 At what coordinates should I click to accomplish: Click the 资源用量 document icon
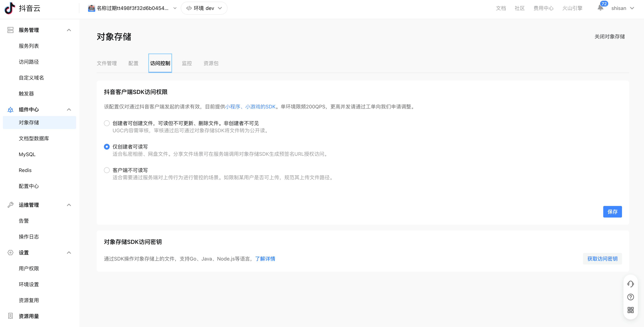tap(10, 316)
